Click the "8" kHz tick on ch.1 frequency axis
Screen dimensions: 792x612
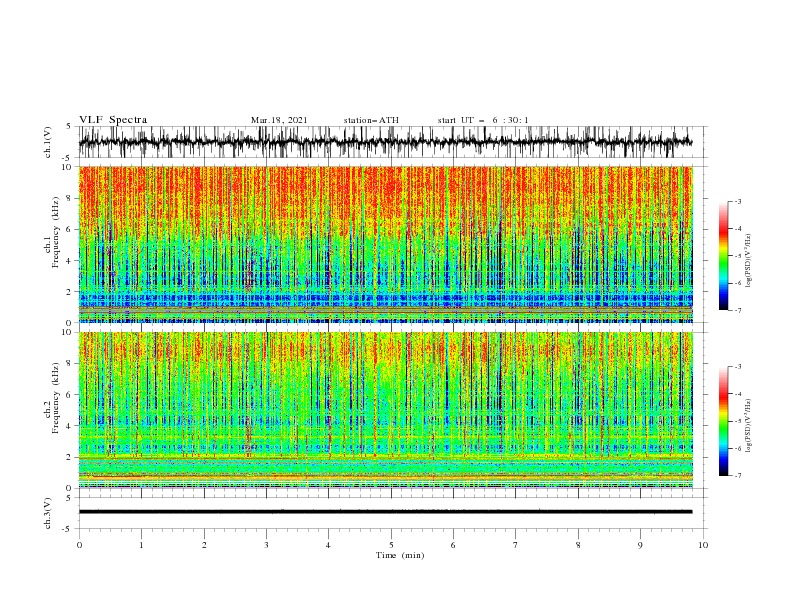[x=71, y=198]
